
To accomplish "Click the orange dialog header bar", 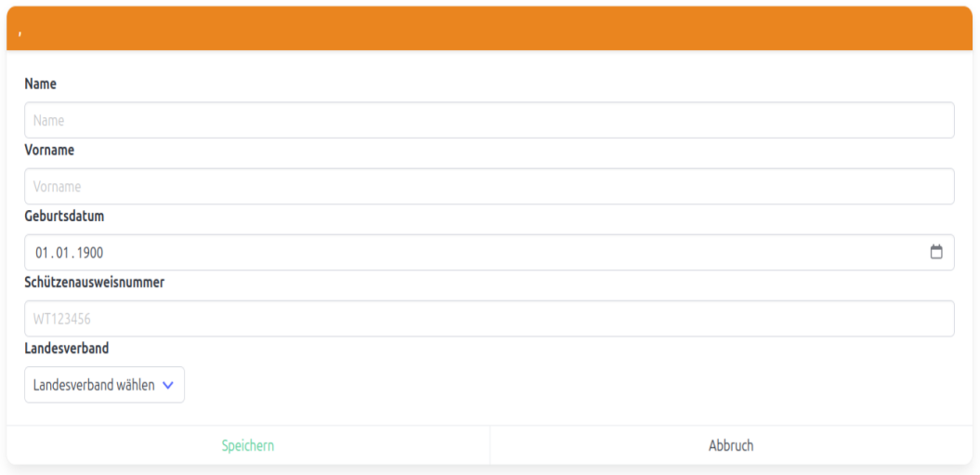I will pyautogui.click(x=489, y=29).
